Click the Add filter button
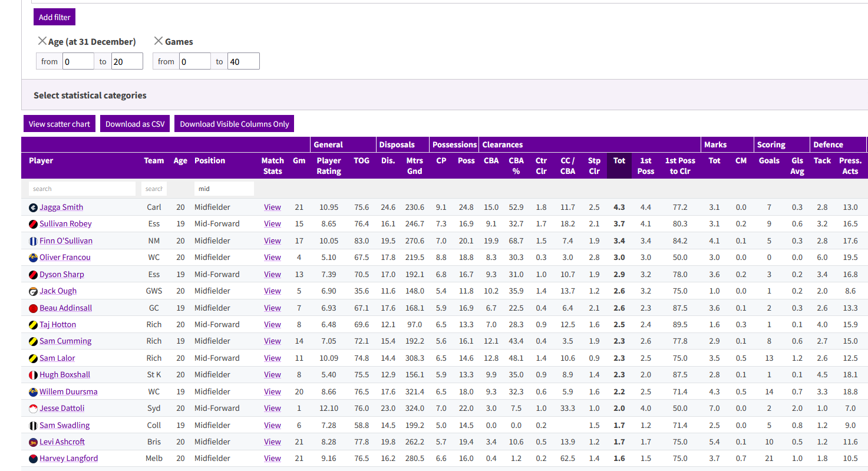 pyautogui.click(x=54, y=17)
